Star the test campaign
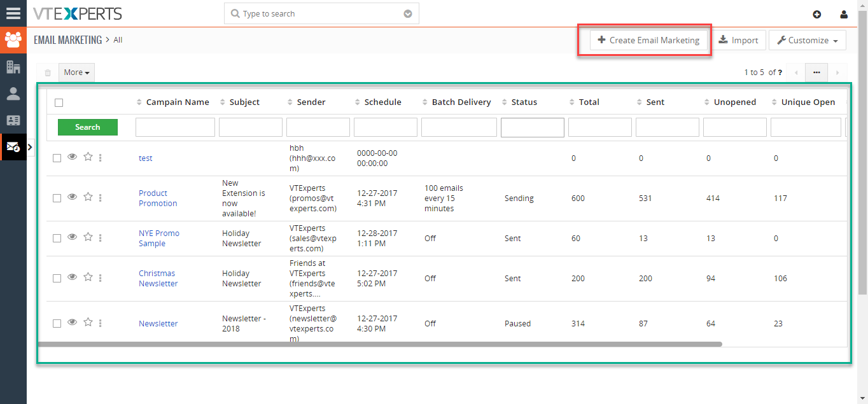Image resolution: width=868 pixels, height=404 pixels. [88, 157]
